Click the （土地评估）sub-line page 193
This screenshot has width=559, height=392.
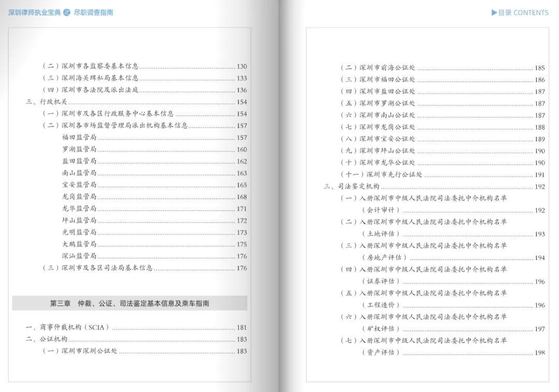(453, 234)
